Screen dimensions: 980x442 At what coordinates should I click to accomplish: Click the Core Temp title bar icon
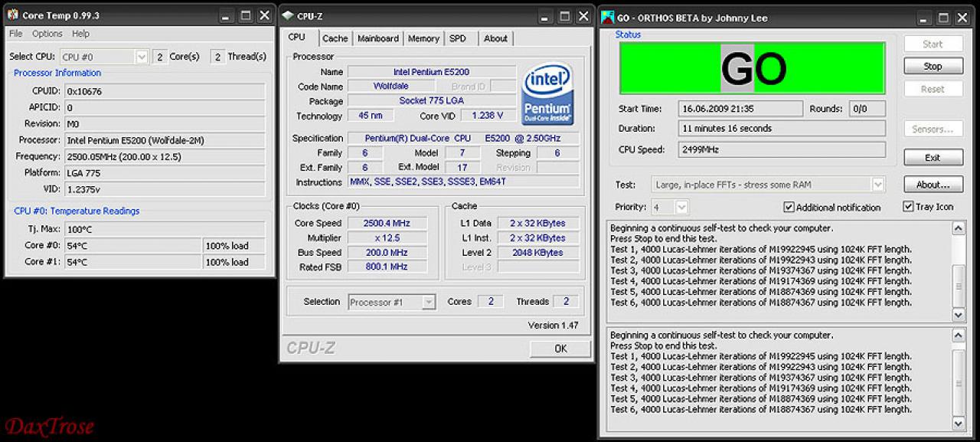13,15
